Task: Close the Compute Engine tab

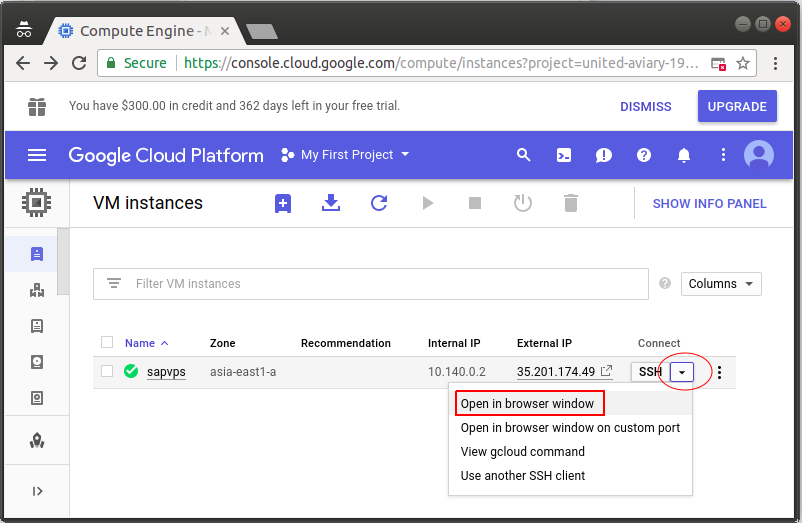Action: coord(225,32)
